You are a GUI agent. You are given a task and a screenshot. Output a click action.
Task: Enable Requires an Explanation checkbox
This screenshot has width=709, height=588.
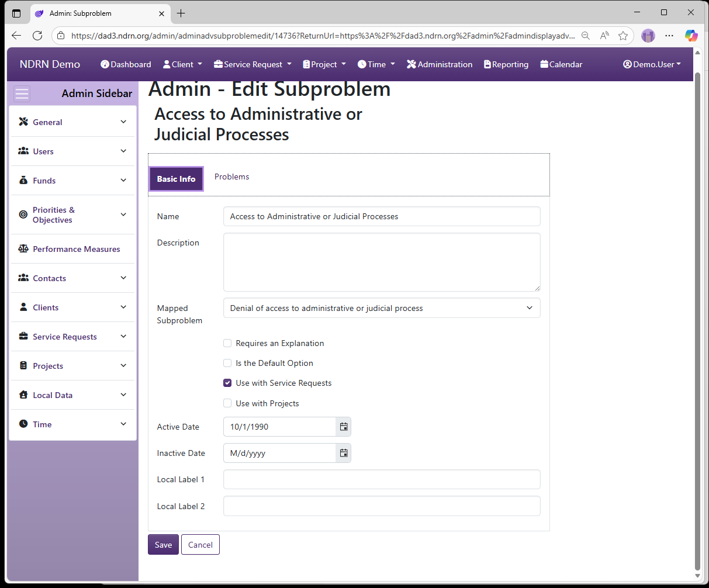click(x=227, y=343)
